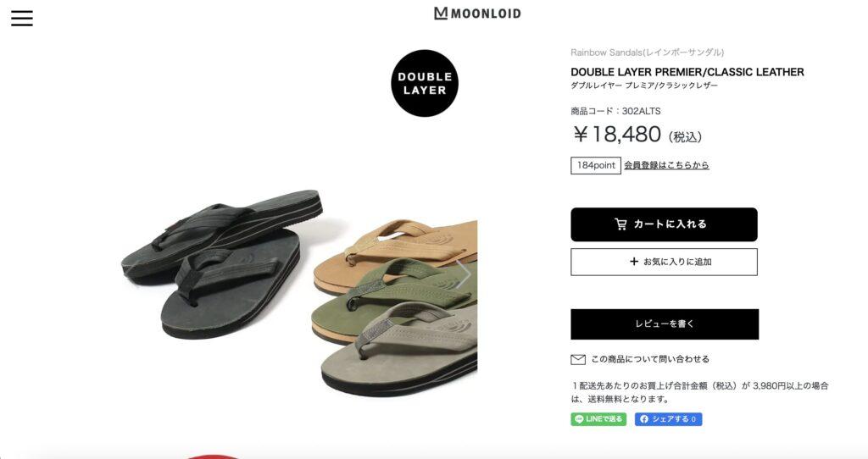Add item with カートに入れる button

click(664, 224)
